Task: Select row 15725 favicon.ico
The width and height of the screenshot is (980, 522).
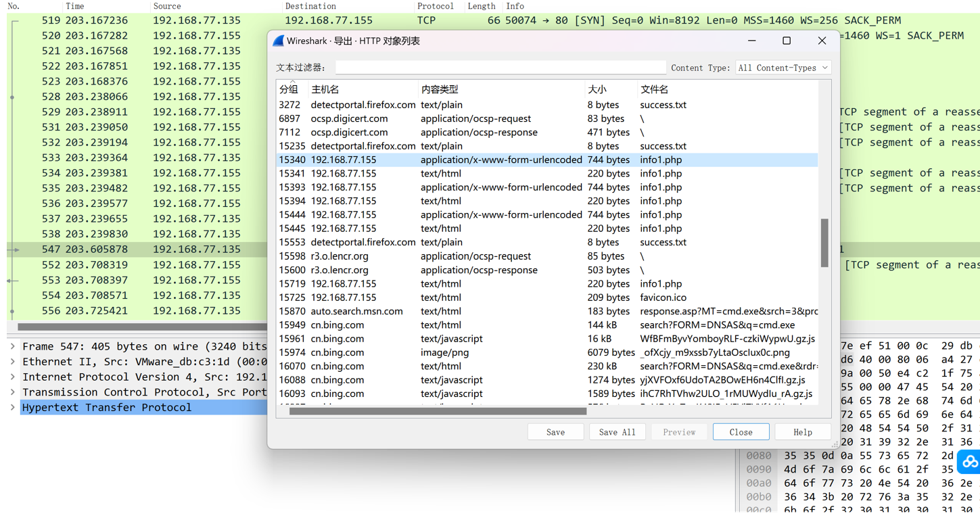Action: 547,298
